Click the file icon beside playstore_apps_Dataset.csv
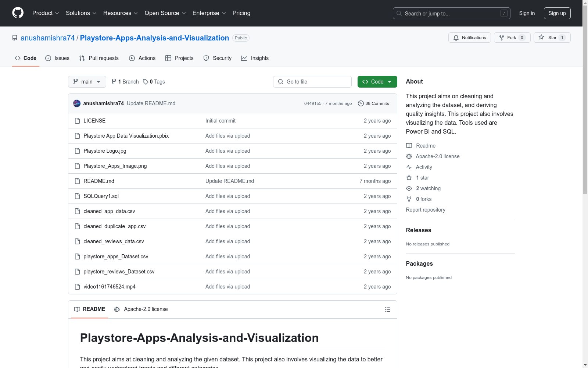This screenshot has width=588, height=368. pos(77,256)
